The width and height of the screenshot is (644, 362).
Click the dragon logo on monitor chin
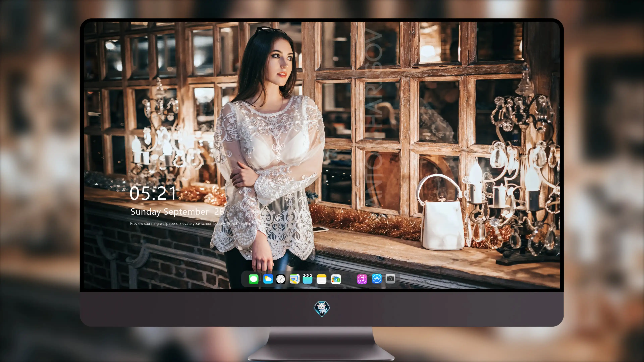[x=322, y=309]
